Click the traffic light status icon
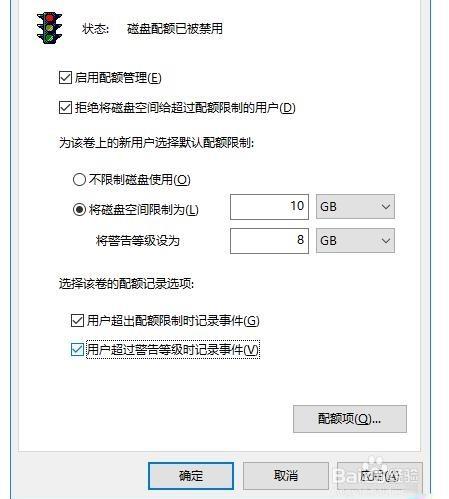Viewport: 449px width, 499px height. pyautogui.click(x=49, y=28)
